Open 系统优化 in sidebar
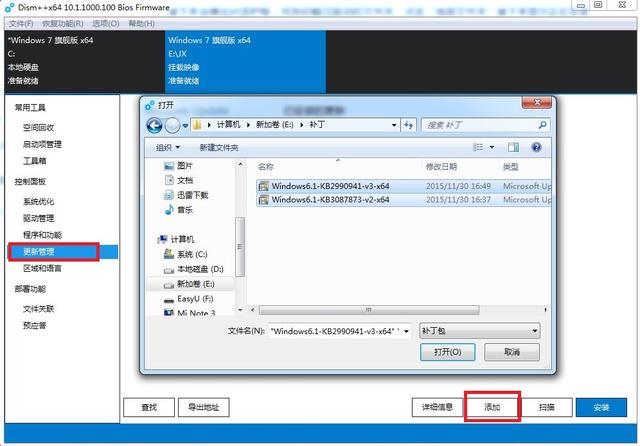Screen dimensions: 640x446 38,202
